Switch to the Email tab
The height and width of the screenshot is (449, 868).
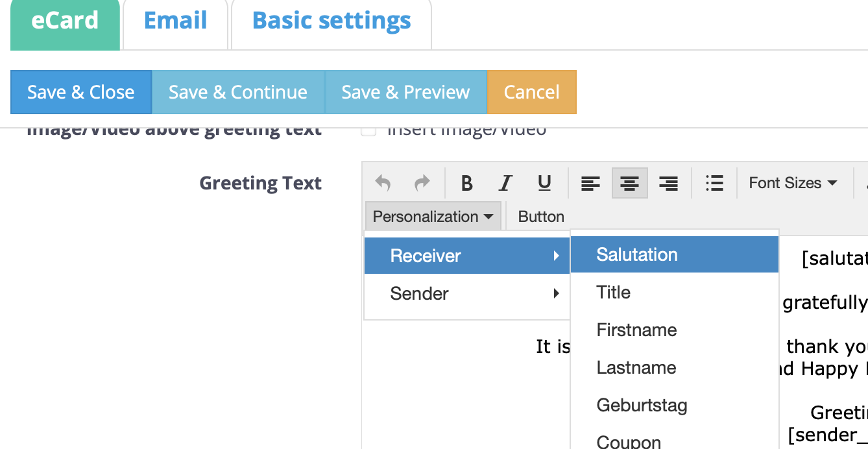click(175, 21)
